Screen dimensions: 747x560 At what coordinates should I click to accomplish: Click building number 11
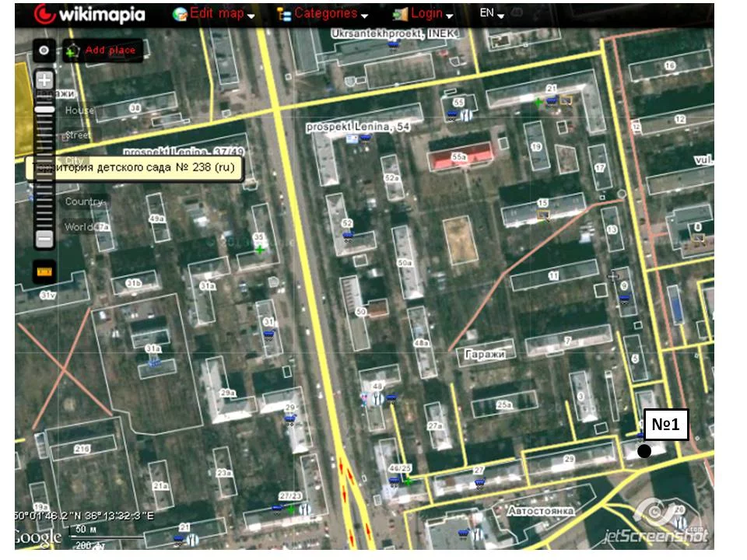click(553, 275)
